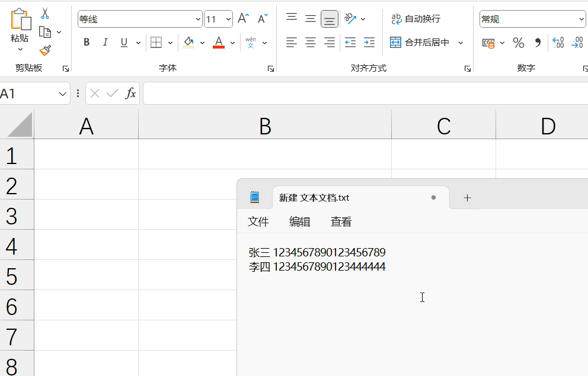The height and width of the screenshot is (376, 588).
Task: Open the 常规 number format dropdown
Action: point(581,19)
